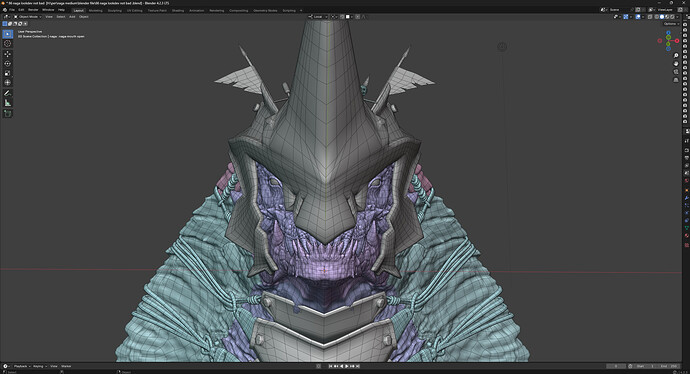The height and width of the screenshot is (374, 690).
Task: Toggle auto keying record button
Action: pyautogui.click(x=318, y=366)
